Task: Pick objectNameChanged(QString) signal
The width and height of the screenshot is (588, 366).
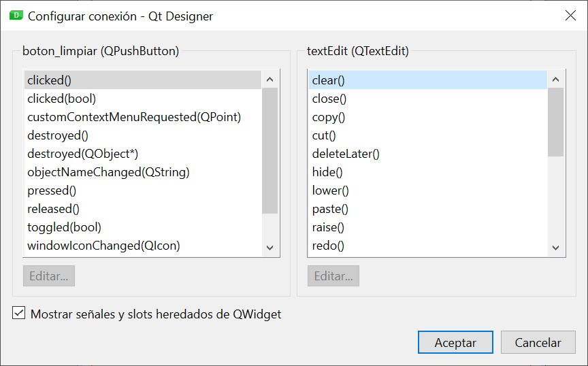Action: point(142,171)
